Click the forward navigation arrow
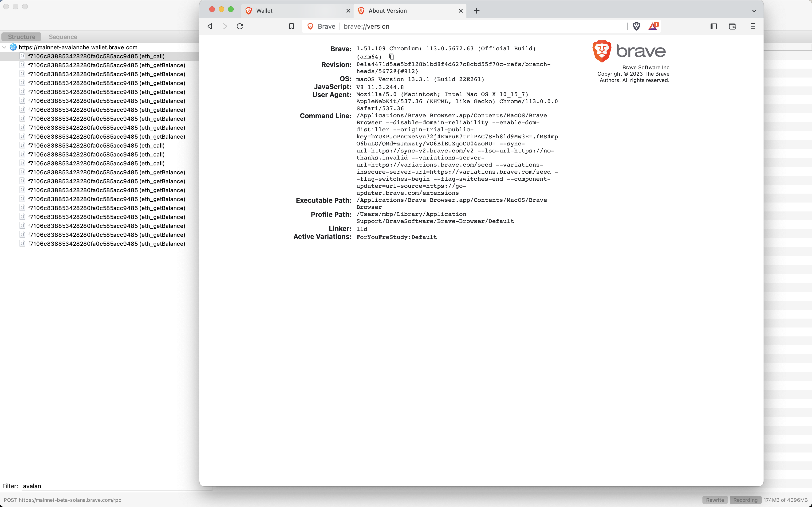Image resolution: width=812 pixels, height=507 pixels. pyautogui.click(x=225, y=26)
